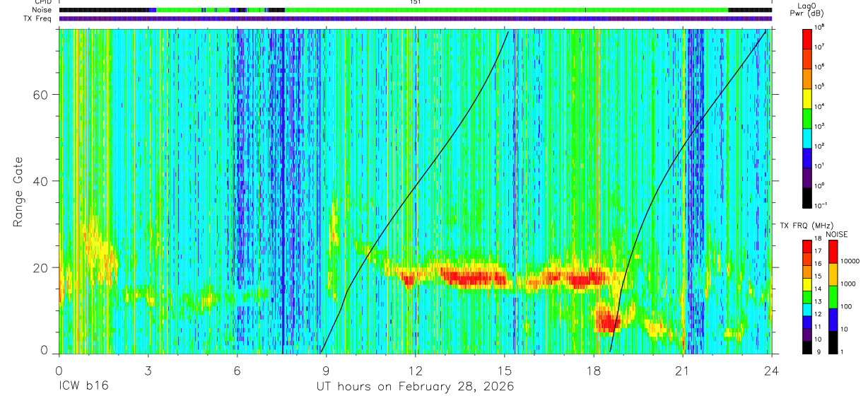The width and height of the screenshot is (868, 401).
Task: Pick the red top segment of the Lag0 Pwr colorbar
Action: tap(807, 38)
